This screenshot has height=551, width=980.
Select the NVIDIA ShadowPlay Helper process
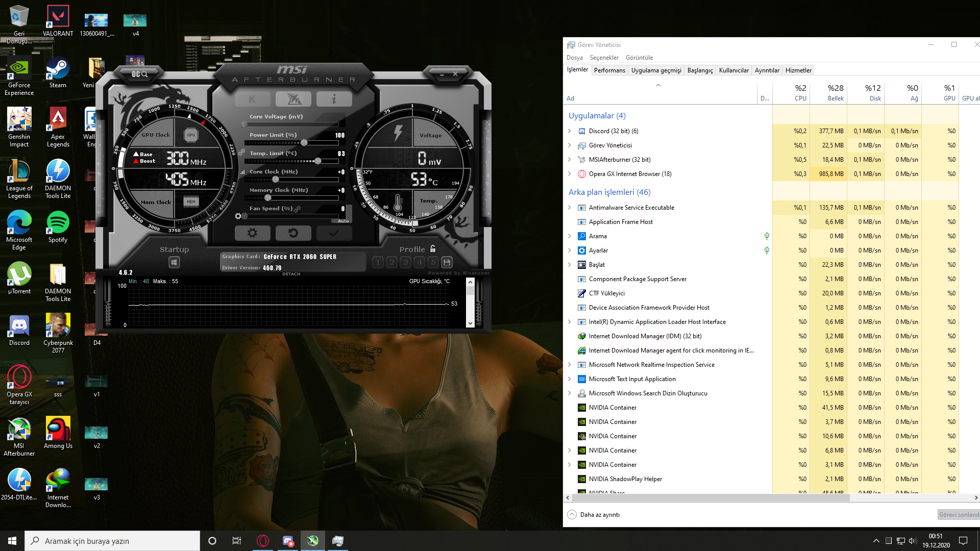click(668, 479)
